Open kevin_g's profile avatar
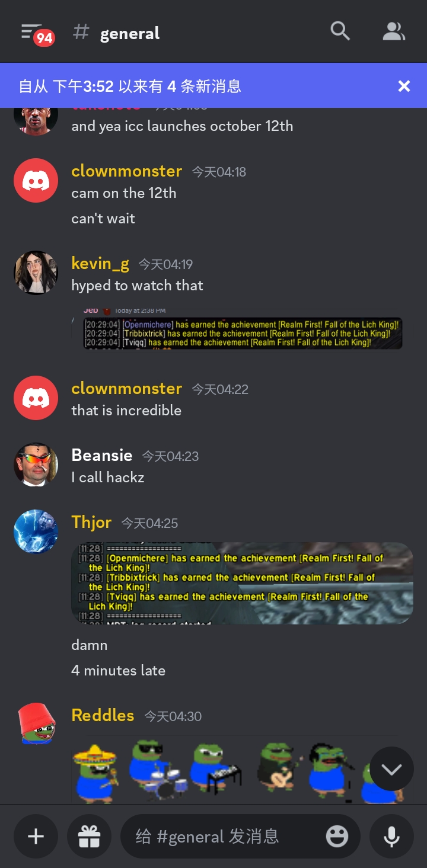This screenshot has height=868, width=427. pyautogui.click(x=36, y=273)
